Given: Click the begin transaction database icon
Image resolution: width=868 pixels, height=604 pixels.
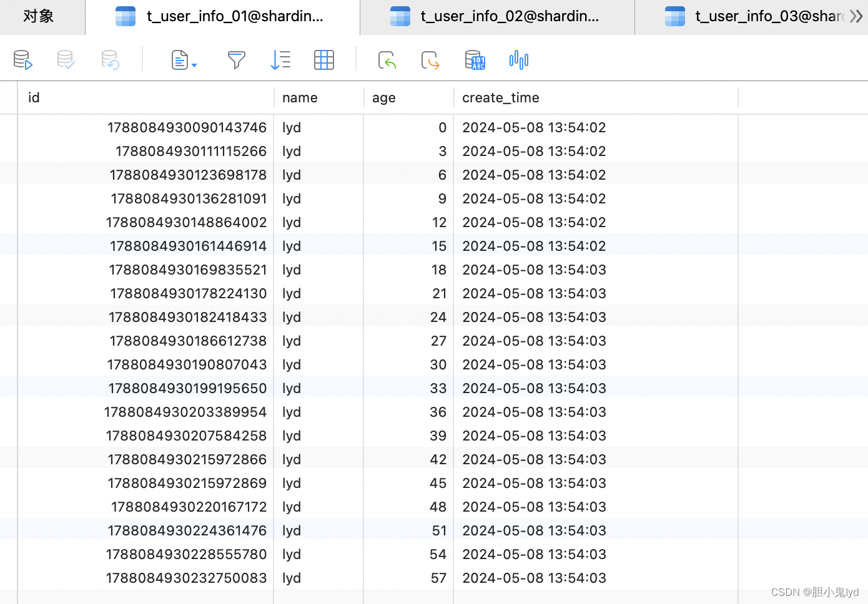Looking at the screenshot, I should pyautogui.click(x=22, y=60).
